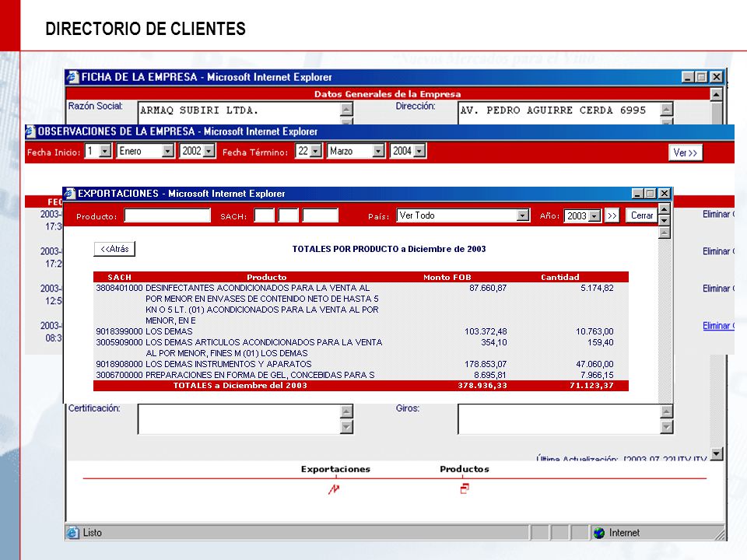Click the Cantidad column header

coord(559,277)
